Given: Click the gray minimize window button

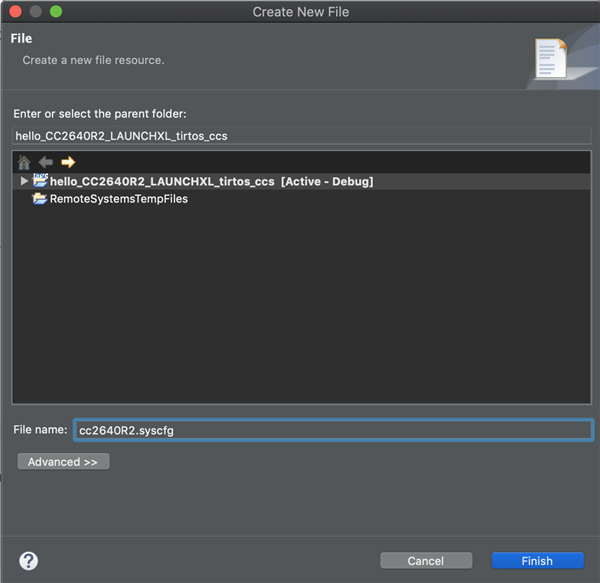Looking at the screenshot, I should point(36,11).
